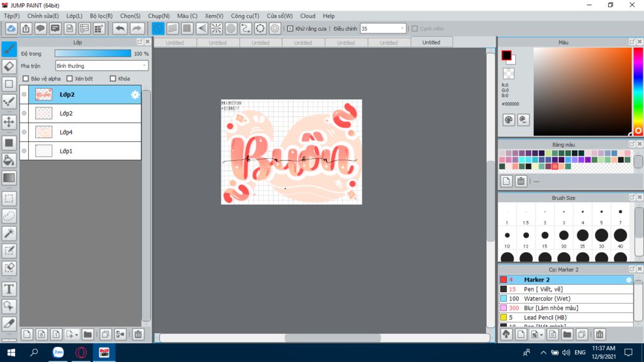This screenshot has height=362, width=644.
Task: Open the Chỉnh sửa(E) menu
Action: [43, 16]
